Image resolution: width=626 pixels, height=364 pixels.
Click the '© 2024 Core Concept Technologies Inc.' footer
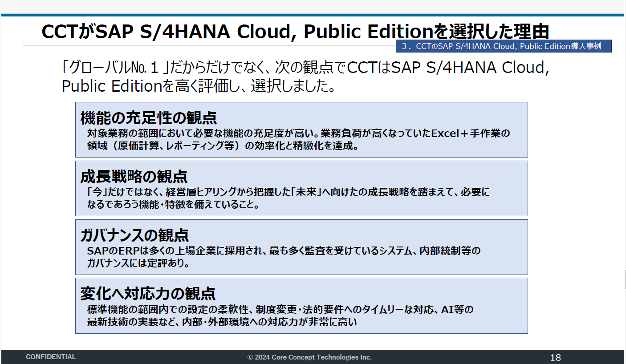coord(309,357)
